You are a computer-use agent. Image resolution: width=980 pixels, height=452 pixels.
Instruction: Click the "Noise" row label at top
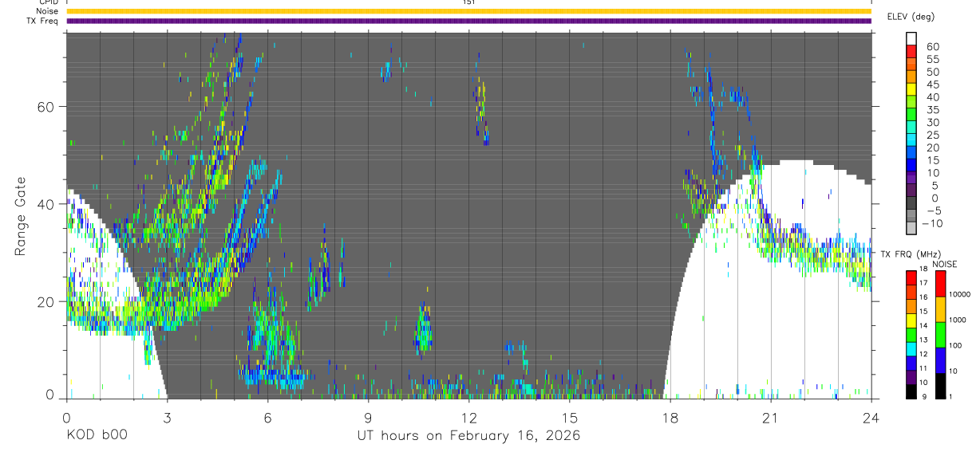pyautogui.click(x=48, y=11)
